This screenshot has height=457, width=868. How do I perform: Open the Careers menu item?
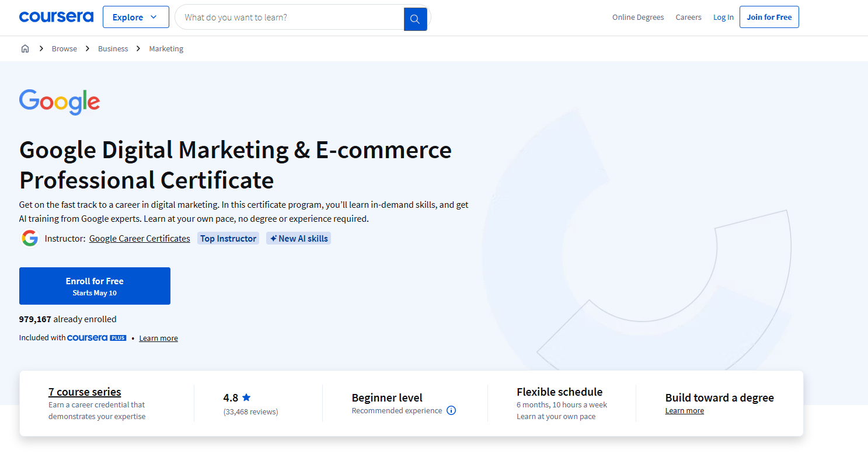688,17
